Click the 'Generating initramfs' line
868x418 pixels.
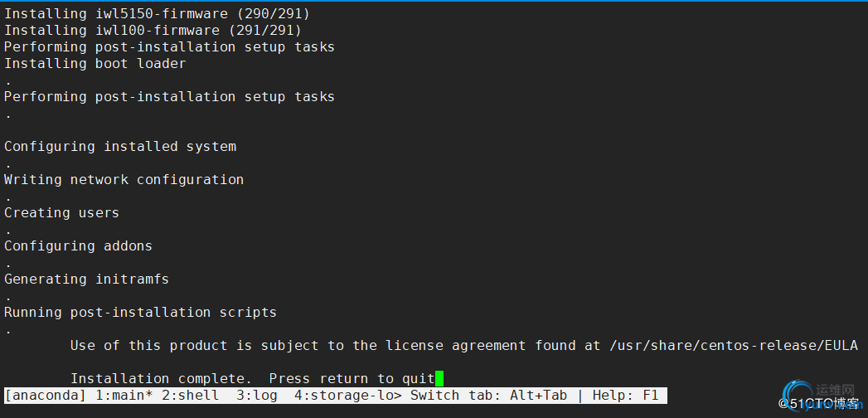(86, 279)
